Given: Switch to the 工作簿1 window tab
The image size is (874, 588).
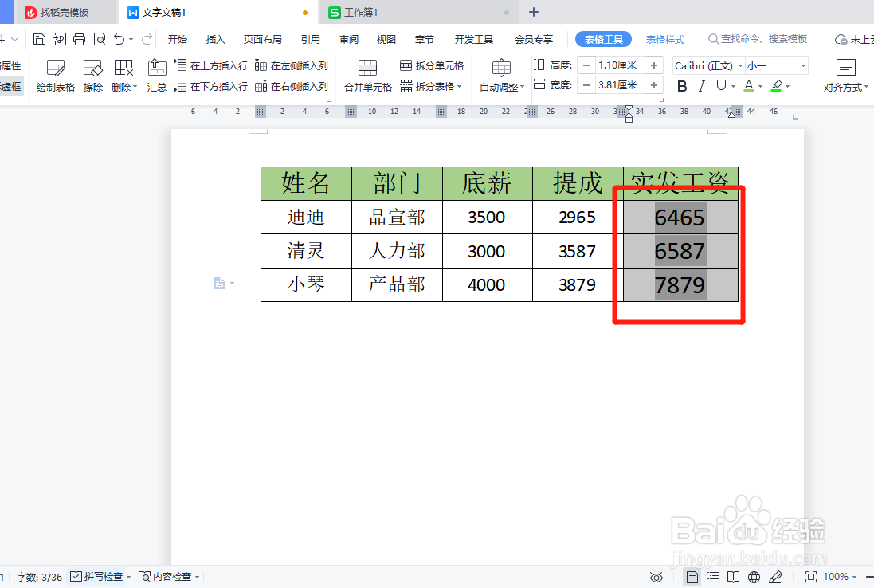Looking at the screenshot, I should point(419,12).
